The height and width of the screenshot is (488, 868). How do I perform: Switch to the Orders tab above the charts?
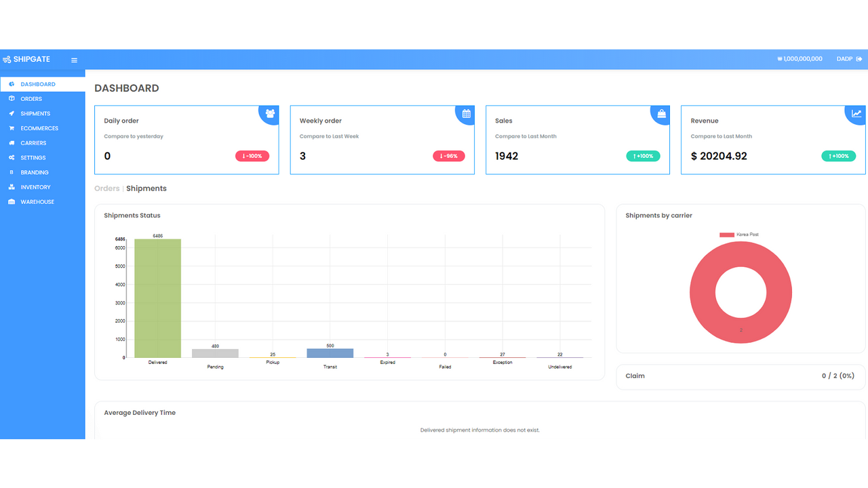106,188
